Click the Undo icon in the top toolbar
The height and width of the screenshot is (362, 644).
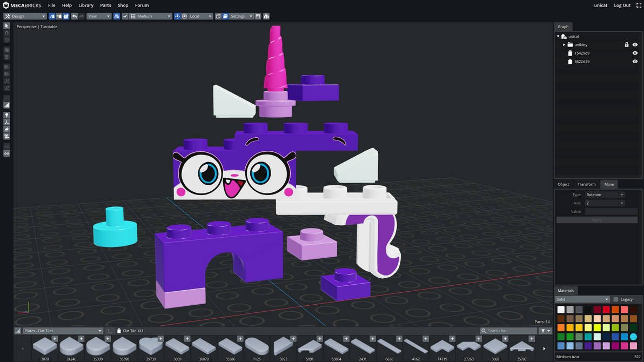point(75,16)
